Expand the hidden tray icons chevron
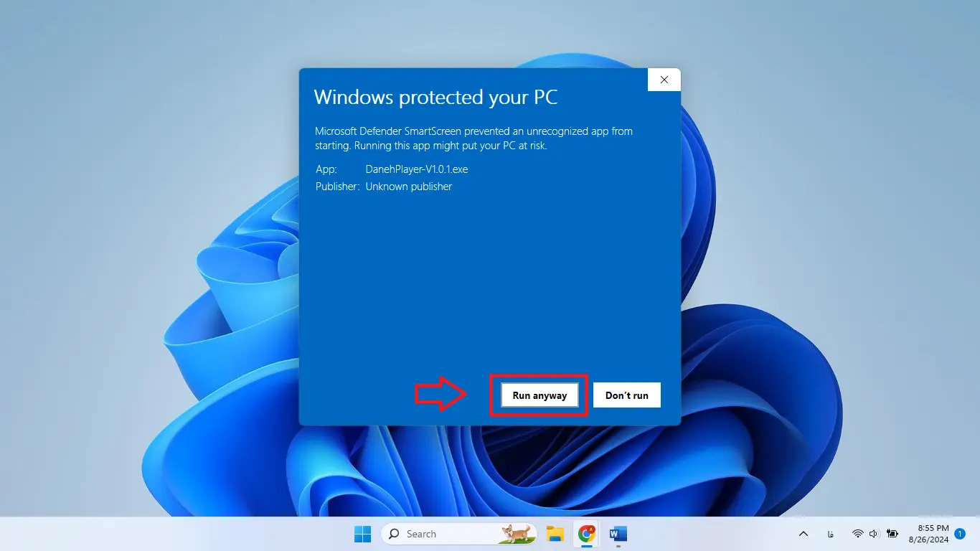This screenshot has height=551, width=980. (x=804, y=534)
